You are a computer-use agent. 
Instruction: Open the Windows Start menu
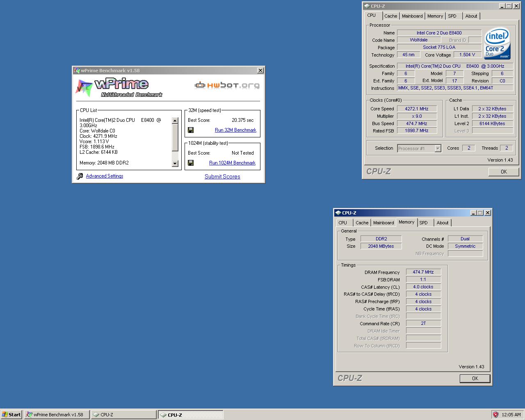click(x=11, y=415)
